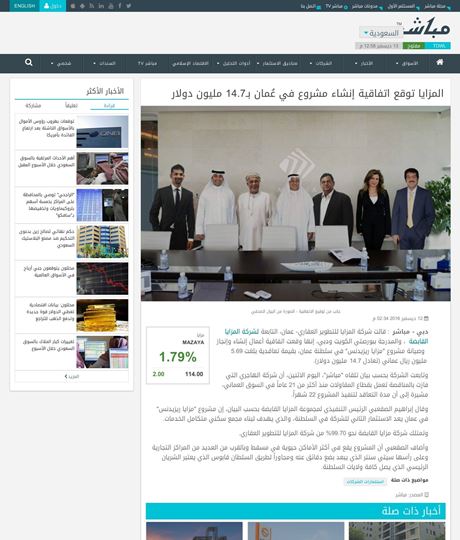Click المزيد (more) link under sidebar news
Screen dimensions: 460x540
72,377
